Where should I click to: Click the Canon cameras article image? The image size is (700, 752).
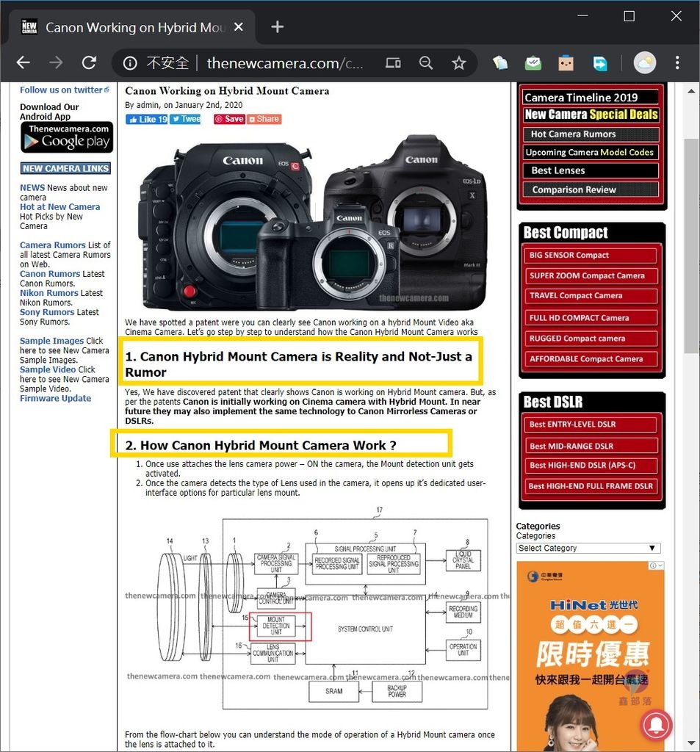click(x=313, y=222)
